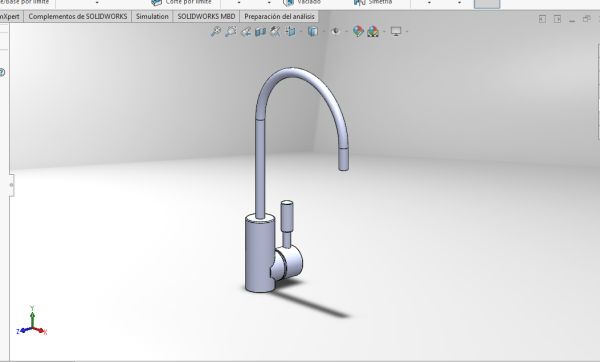600x362 pixels.
Task: Click the first split-pane icon beside minimize
Action: point(542,19)
